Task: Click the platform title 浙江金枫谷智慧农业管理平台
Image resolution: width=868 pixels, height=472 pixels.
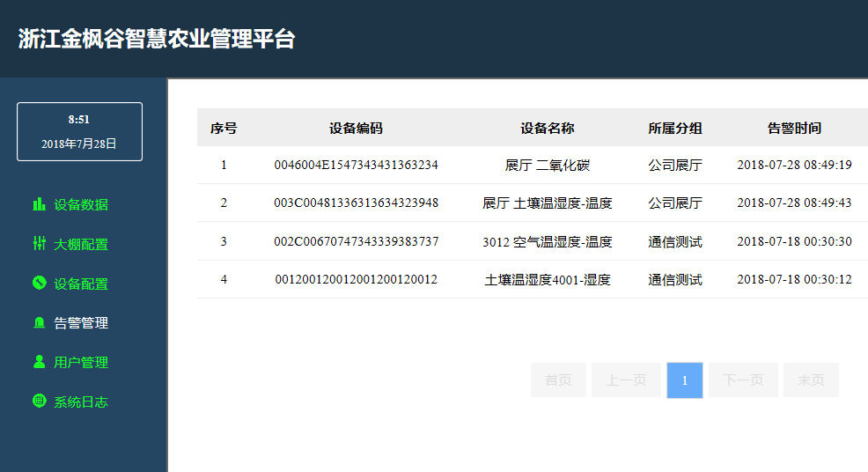Action: coord(157,39)
